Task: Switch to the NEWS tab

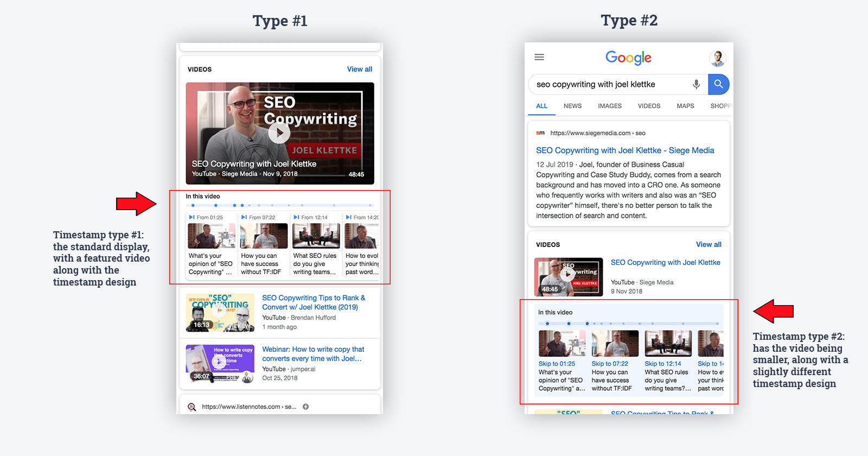Action: pyautogui.click(x=572, y=106)
